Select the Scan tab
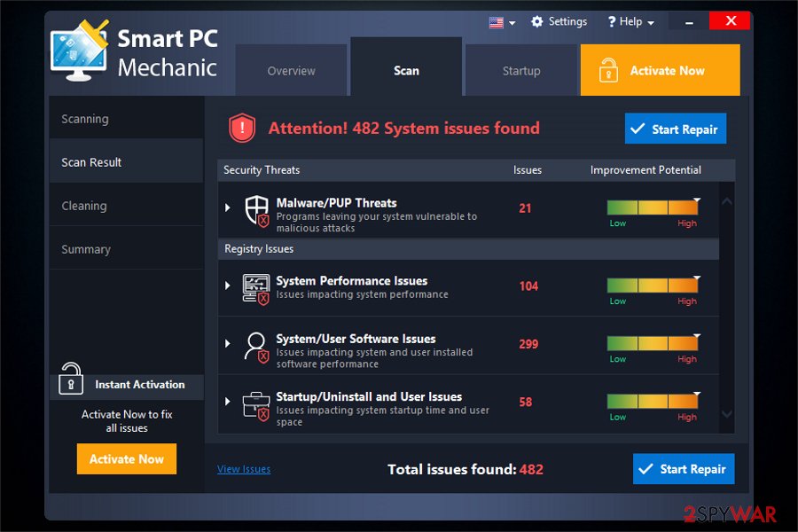Image resolution: width=798 pixels, height=532 pixels. pyautogui.click(x=406, y=66)
